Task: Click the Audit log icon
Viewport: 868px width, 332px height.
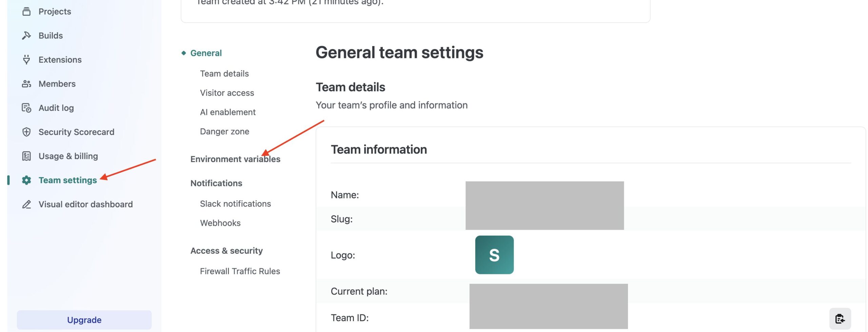Action: 26,108
